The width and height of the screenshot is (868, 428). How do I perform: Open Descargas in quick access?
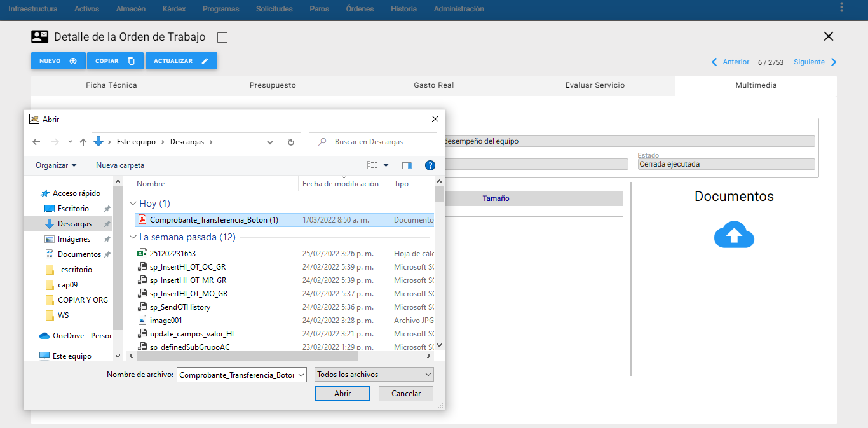tap(74, 224)
